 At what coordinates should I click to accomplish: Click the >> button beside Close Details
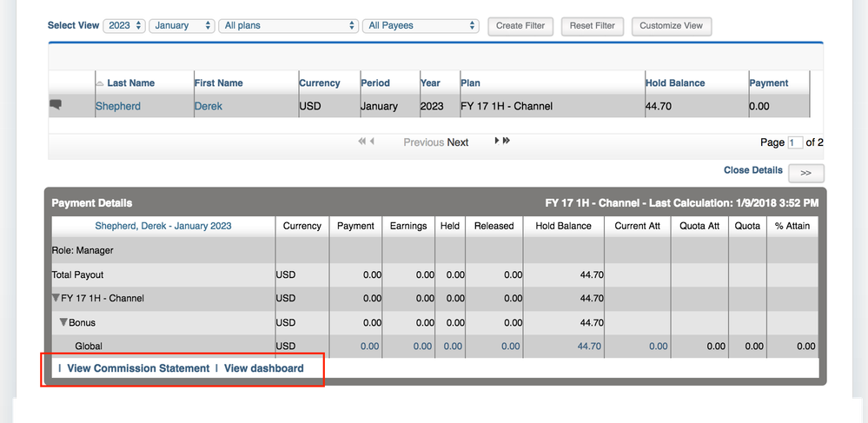806,174
